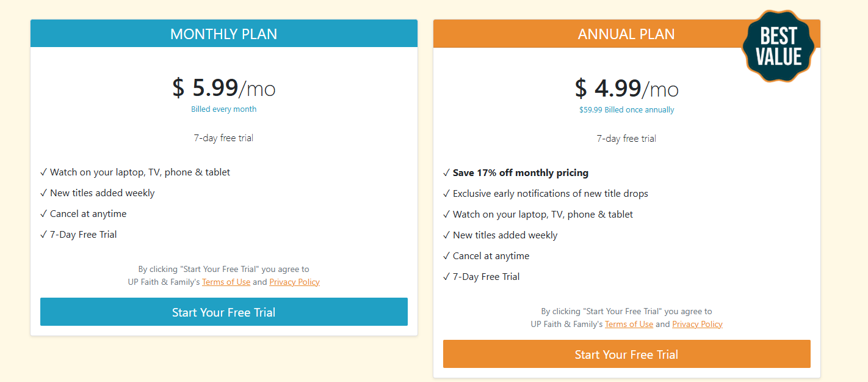
Task: Click checkmark beside '7-Day Free Trial' in Annual Plan
Action: (x=446, y=277)
